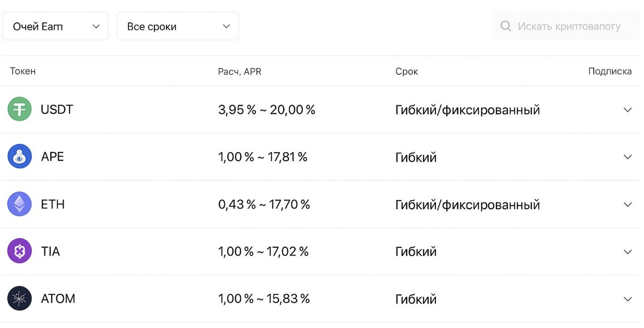Select the ATOM token name

[x=58, y=299]
